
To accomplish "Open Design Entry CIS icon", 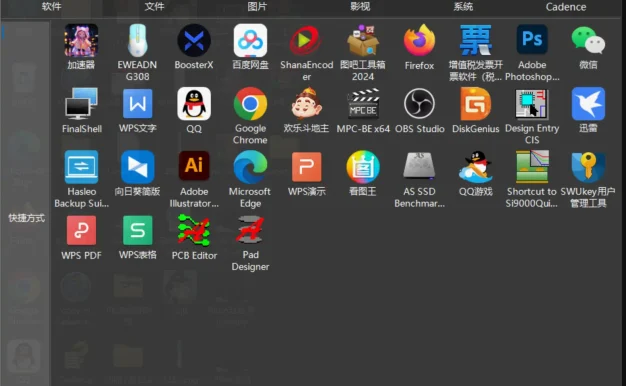I will 532,104.
